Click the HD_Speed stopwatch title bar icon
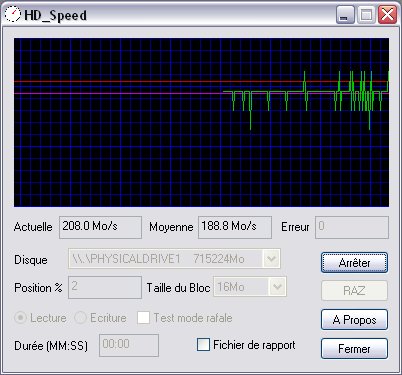 13,15
